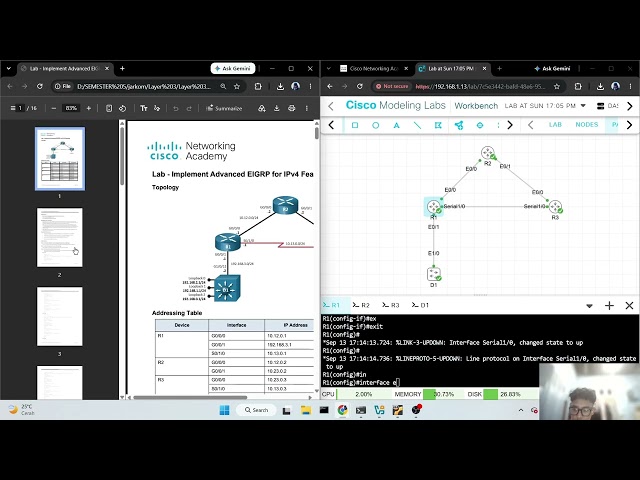The width and height of the screenshot is (640, 480).
Task: Zoom out the PDF with minus button
Action: (54, 108)
